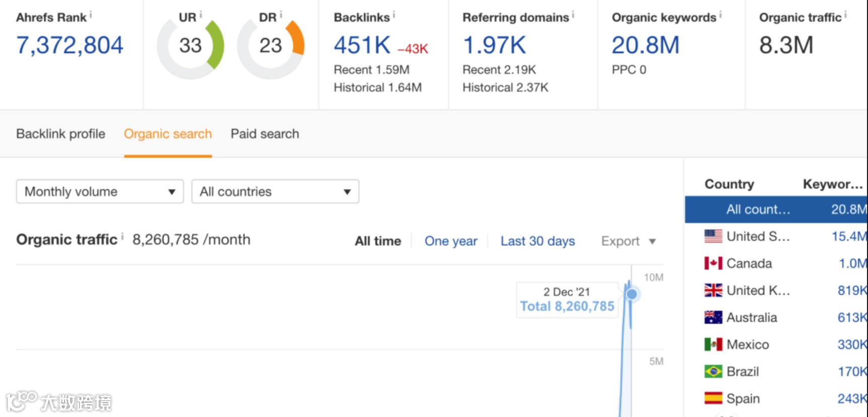868x417 pixels.
Task: Open the Monthly volume dropdown
Action: coord(100,191)
